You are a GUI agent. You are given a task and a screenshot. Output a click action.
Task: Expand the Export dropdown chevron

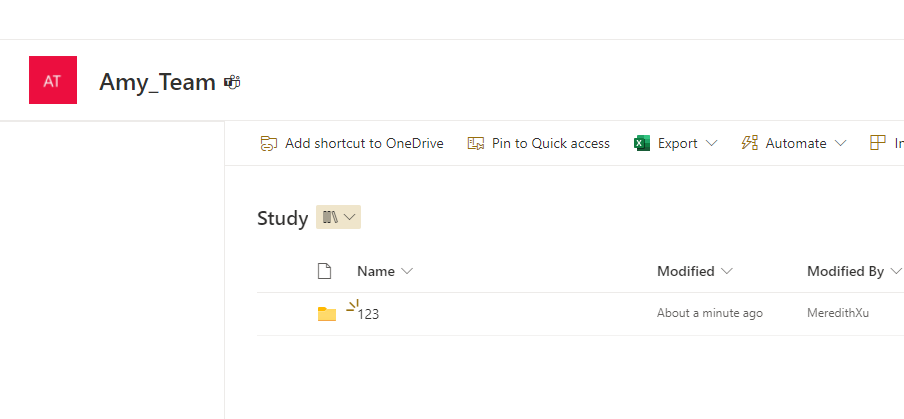pyautogui.click(x=711, y=144)
